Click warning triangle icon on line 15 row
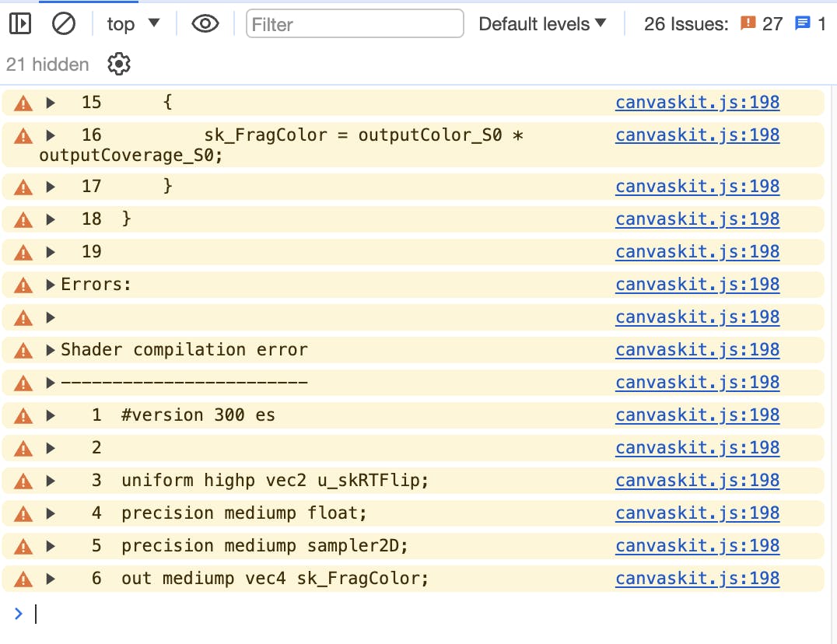 [23, 103]
